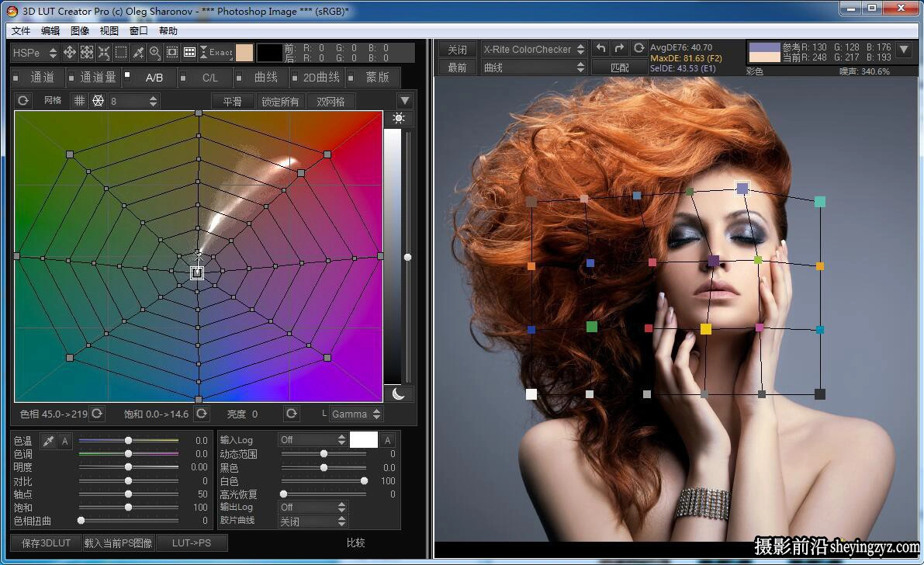Pick the eyedropper-plus tool in top toolbar
The image size is (924, 565).
point(138,53)
